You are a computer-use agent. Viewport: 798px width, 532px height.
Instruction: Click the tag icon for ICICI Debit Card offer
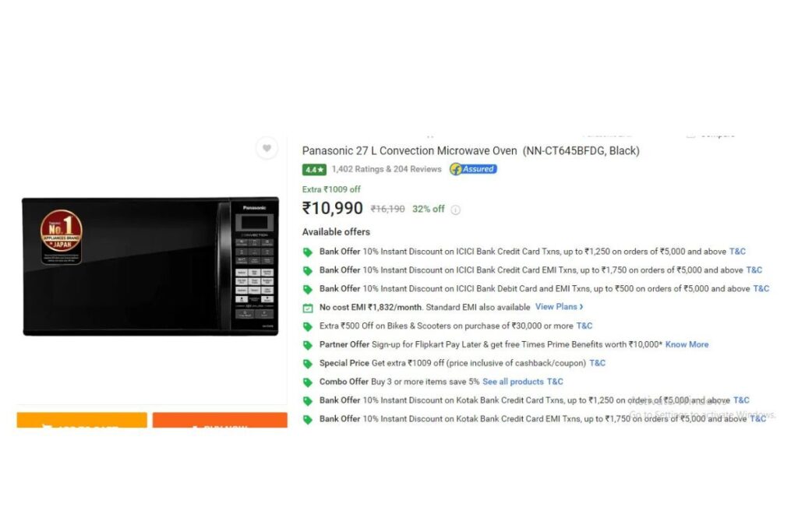pos(307,290)
